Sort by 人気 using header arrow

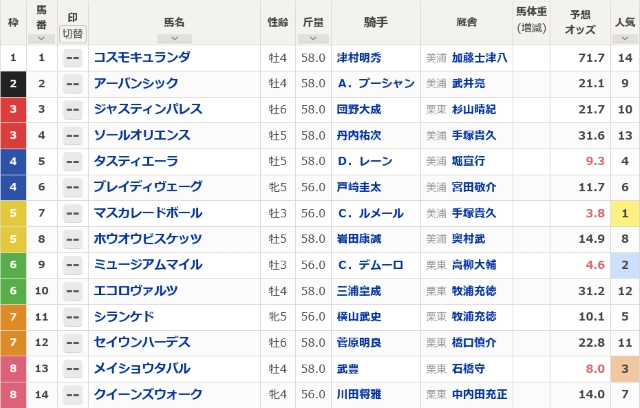(623, 37)
